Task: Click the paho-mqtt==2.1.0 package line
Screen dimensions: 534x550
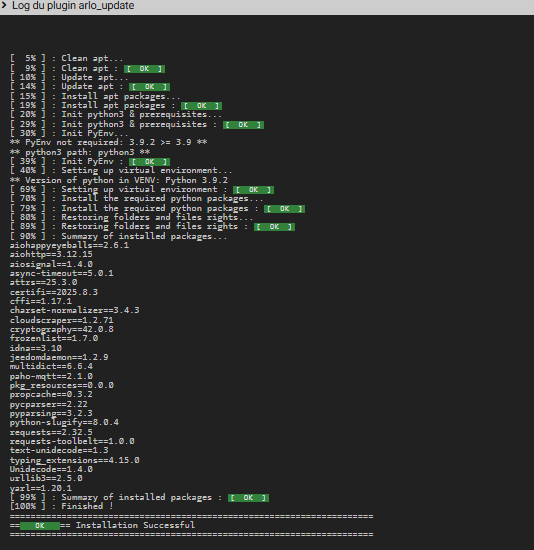Action: coord(51,376)
